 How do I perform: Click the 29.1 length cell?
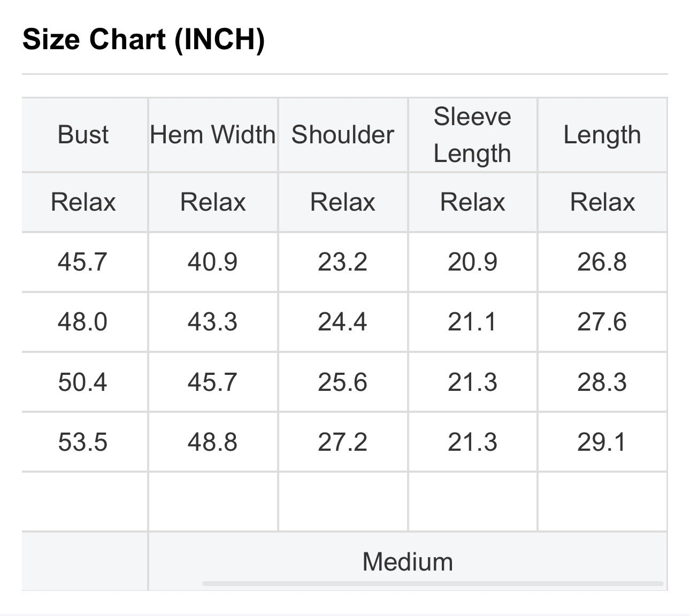click(x=602, y=442)
